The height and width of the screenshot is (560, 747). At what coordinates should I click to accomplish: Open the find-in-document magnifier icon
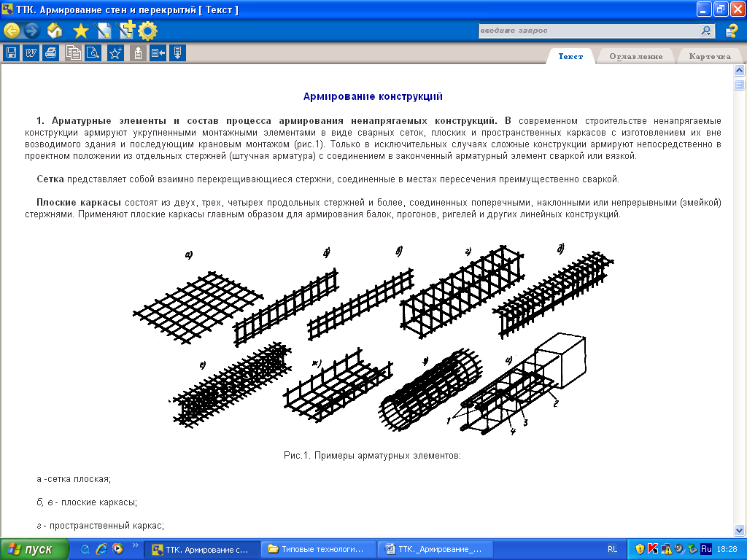tap(93, 52)
